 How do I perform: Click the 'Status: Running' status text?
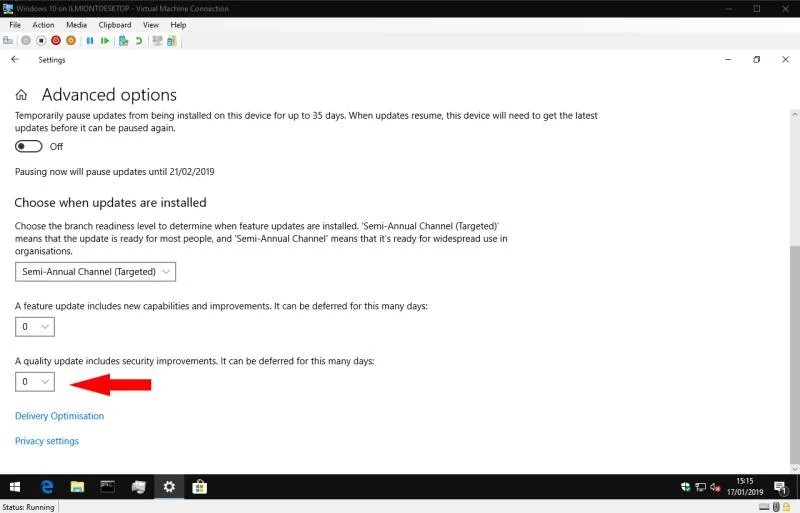point(28,507)
